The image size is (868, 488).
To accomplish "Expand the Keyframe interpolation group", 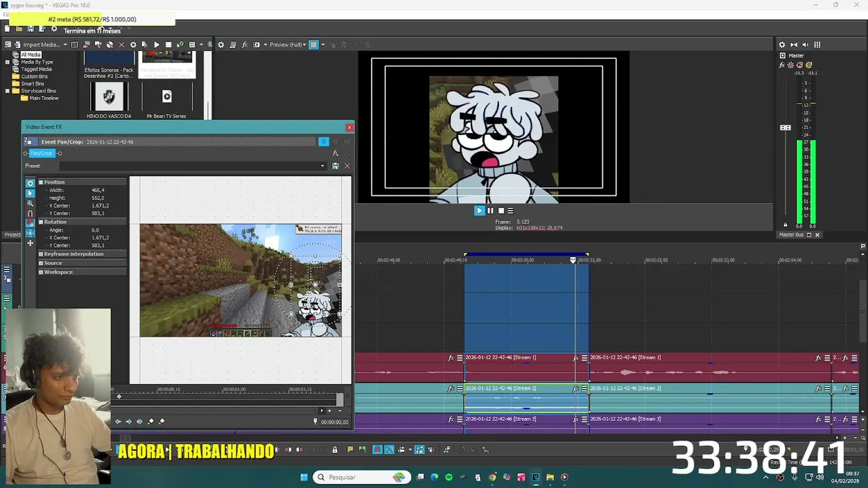I will (41, 254).
